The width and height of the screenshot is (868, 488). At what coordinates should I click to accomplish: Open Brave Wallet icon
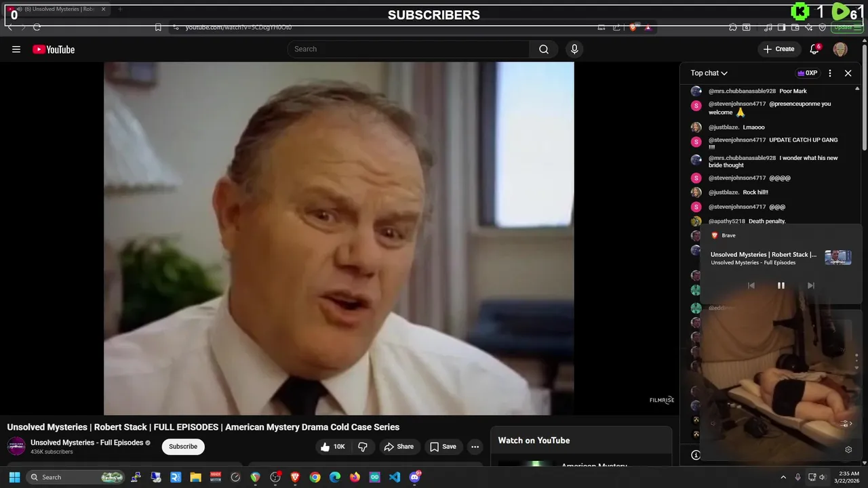795,27
